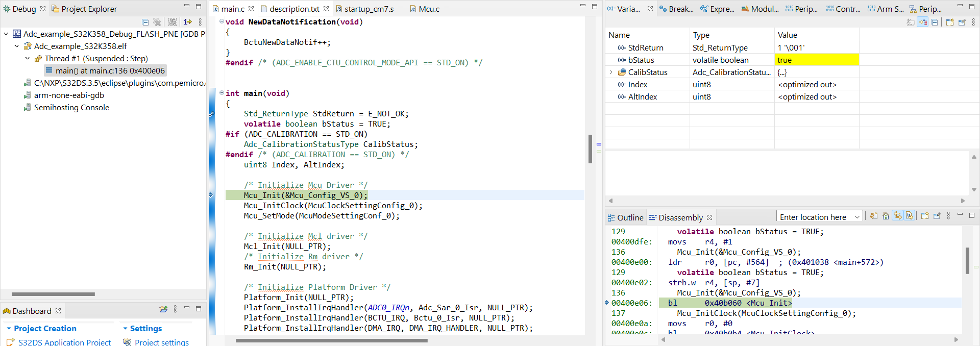
Task: Close the Variables view tab
Action: 650,9
